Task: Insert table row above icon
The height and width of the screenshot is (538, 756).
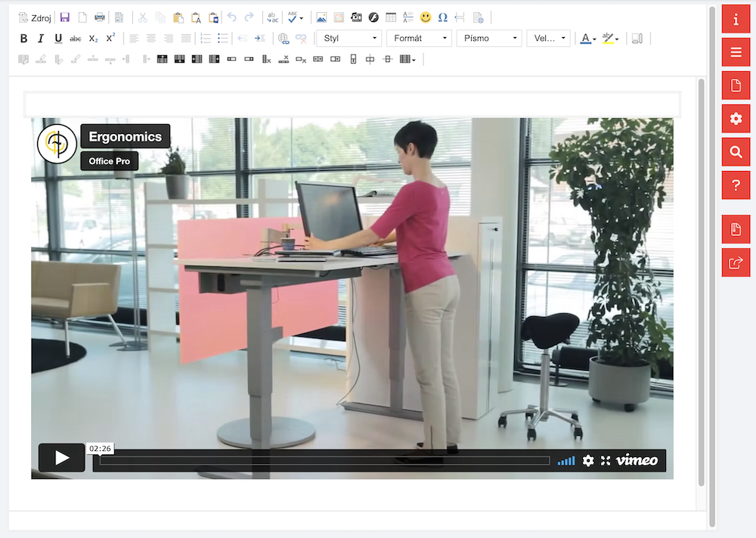Action: point(162,59)
